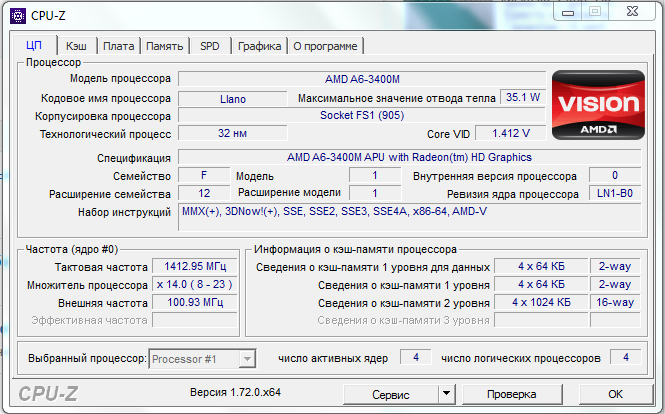Open the О программе tab
This screenshot has width=665, height=414.
click(x=325, y=46)
